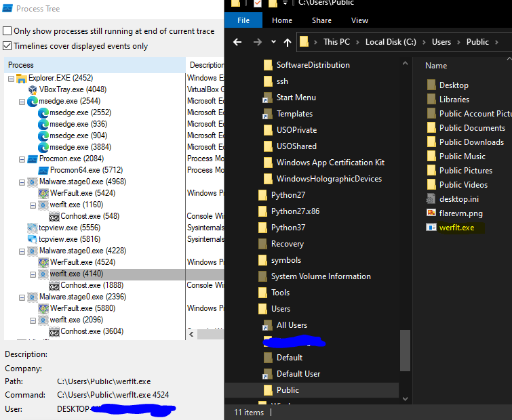This screenshot has height=420, width=512.
Task: Collapse werflt.exe (4140) node
Action: [x=33, y=274]
